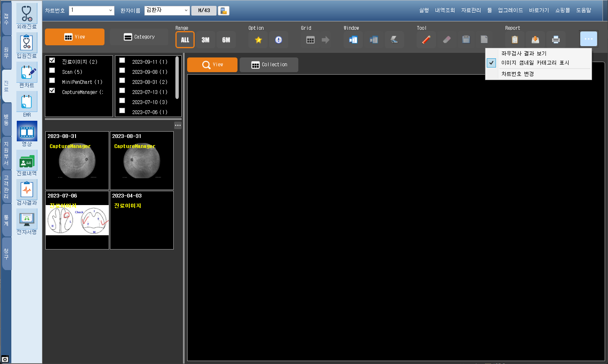Open the 영상 module in sidebar
Screen dimensions: 608x364
pyautogui.click(x=27, y=134)
